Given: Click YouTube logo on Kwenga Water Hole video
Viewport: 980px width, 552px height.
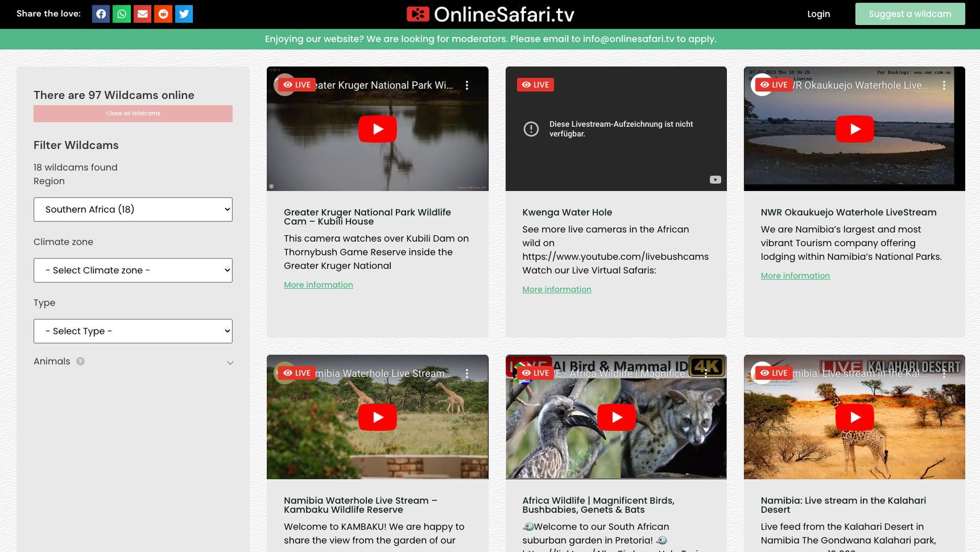Looking at the screenshot, I should 715,180.
